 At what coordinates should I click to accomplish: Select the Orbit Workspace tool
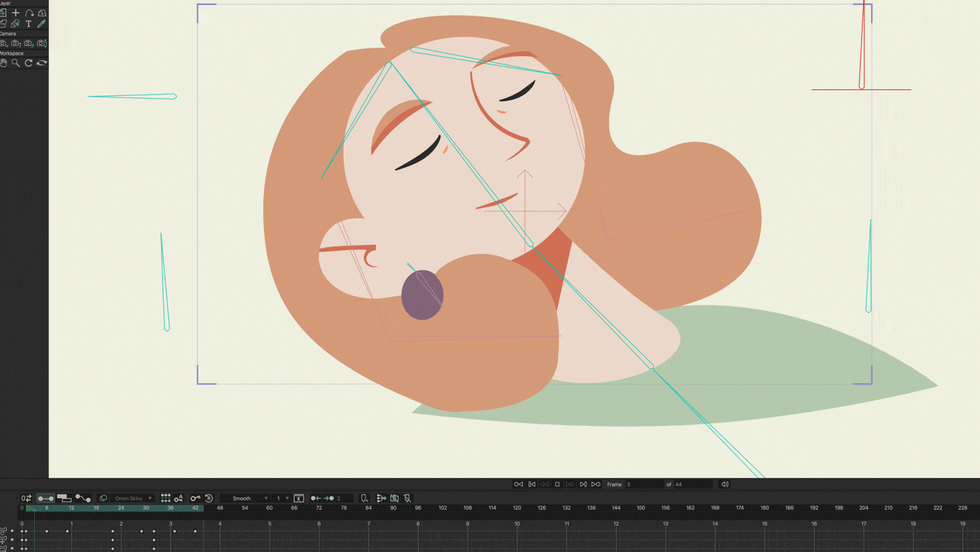42,63
